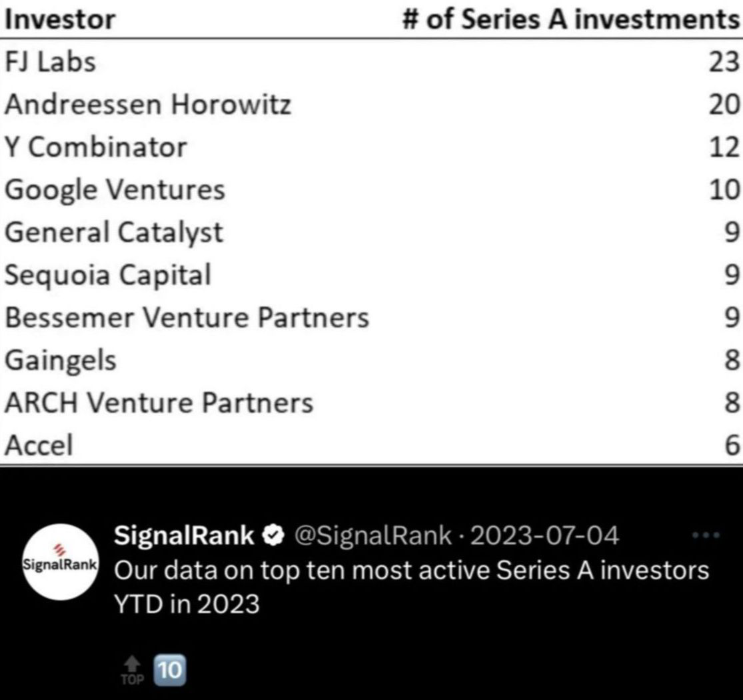
Task: Select the Investor column header
Action: click(x=60, y=20)
